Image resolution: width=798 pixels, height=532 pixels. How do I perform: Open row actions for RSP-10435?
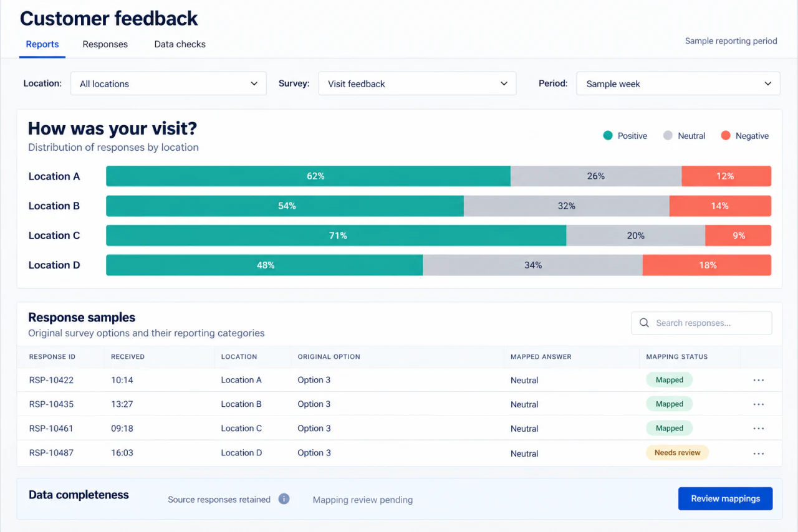[758, 404]
